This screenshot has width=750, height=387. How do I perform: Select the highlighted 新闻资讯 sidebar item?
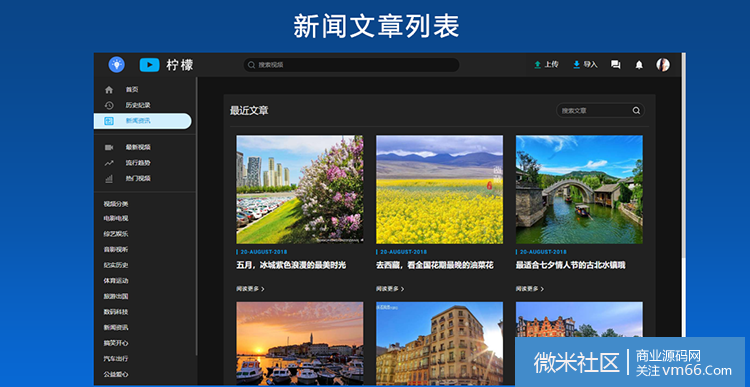143,121
